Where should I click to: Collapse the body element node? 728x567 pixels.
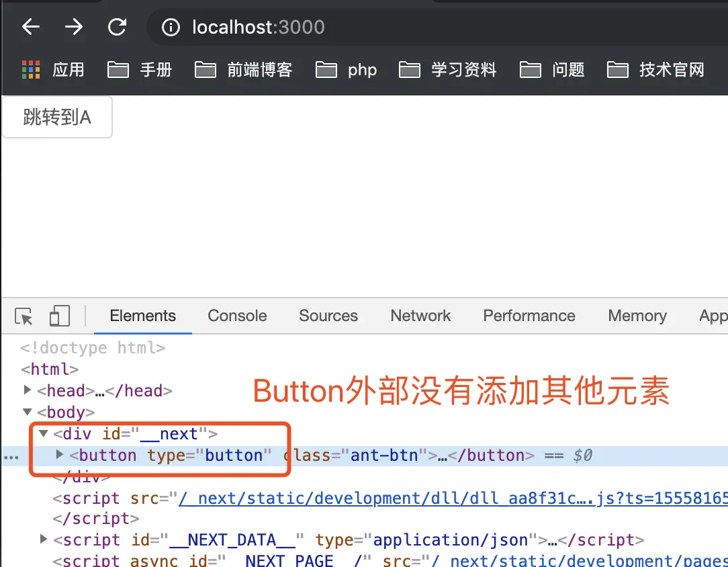pyautogui.click(x=28, y=411)
